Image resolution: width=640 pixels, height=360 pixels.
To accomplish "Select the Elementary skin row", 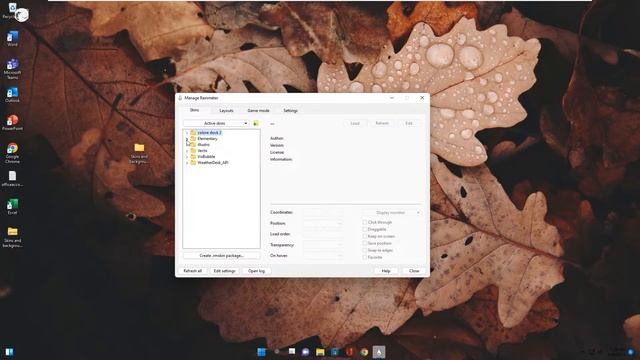I will click(207, 139).
